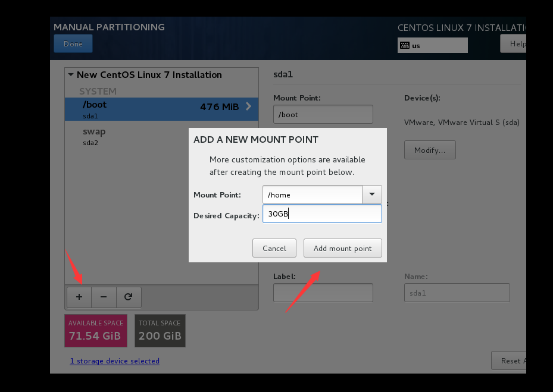Screen dimensions: 553x392
Task: Click the TOTAL SPACE 200 GiB box
Action: click(160, 331)
